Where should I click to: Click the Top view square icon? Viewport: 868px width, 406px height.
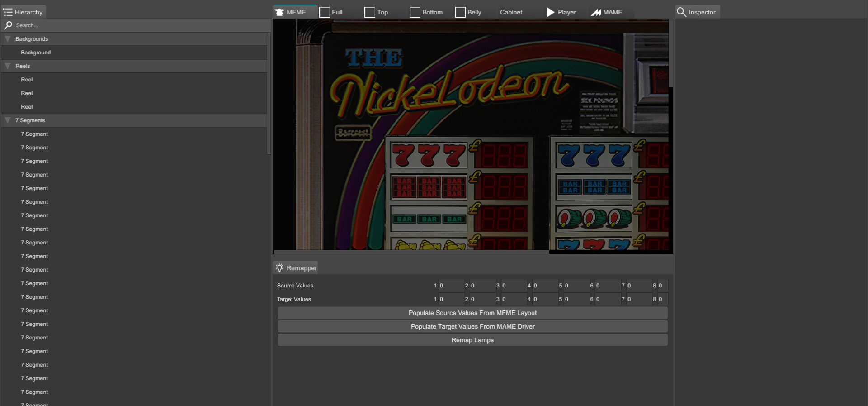point(370,12)
